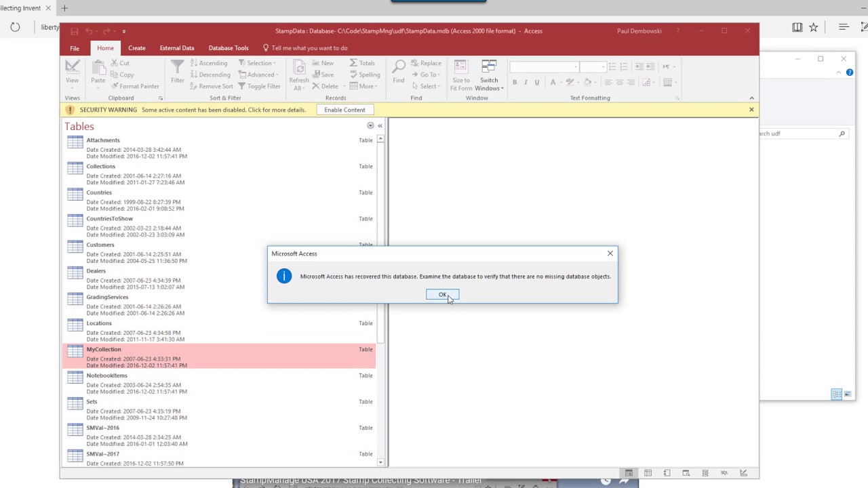The height and width of the screenshot is (488, 868).
Task: Click the background fill color button
Action: pos(588,83)
